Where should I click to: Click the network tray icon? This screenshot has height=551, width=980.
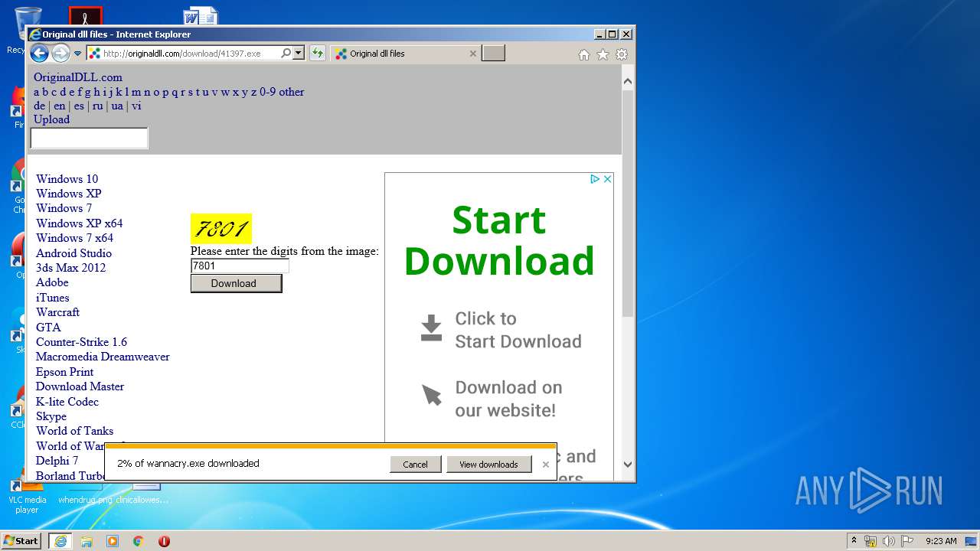point(871,541)
